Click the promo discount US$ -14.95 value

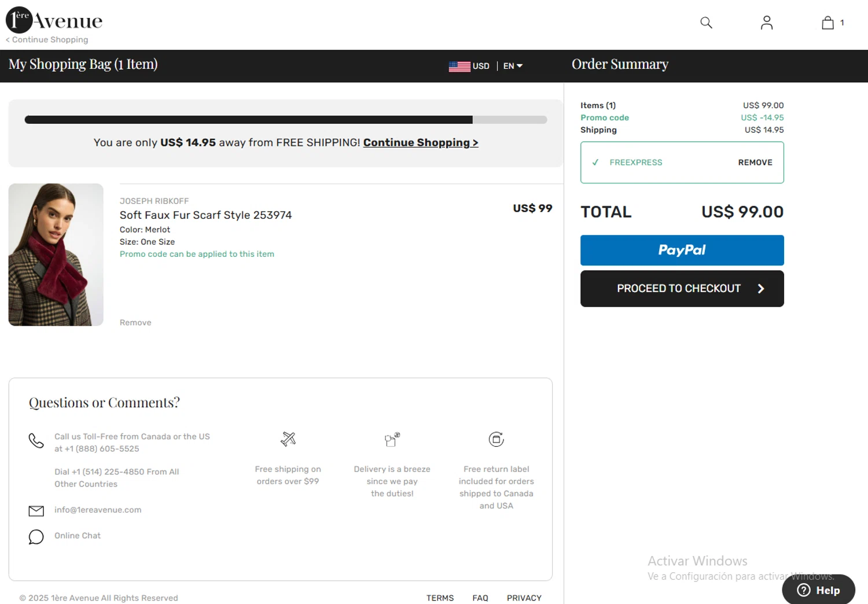[762, 117]
